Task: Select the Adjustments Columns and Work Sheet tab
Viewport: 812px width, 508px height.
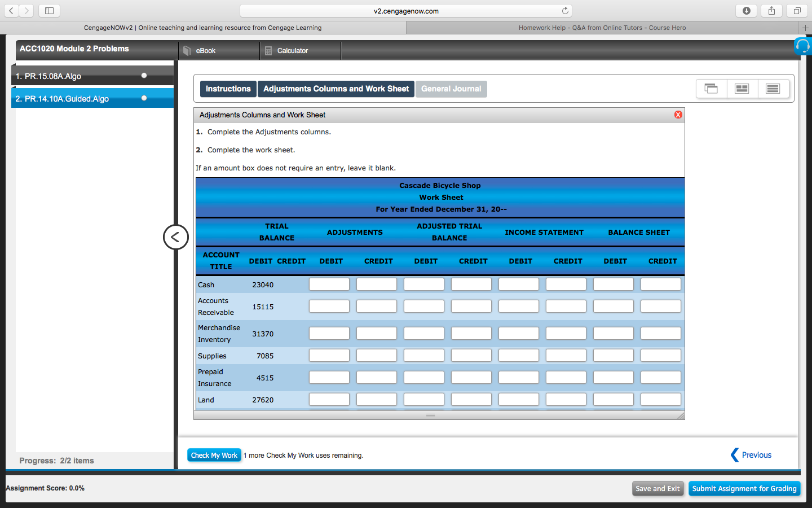Action: coord(336,89)
